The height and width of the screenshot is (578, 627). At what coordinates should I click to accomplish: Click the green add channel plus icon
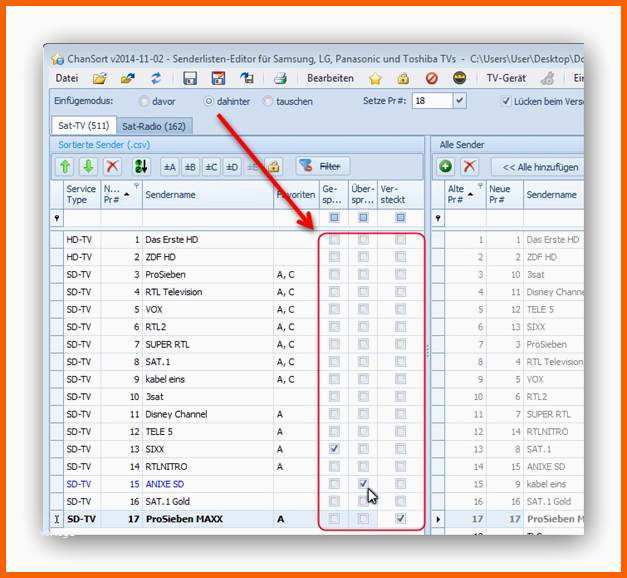click(x=445, y=166)
